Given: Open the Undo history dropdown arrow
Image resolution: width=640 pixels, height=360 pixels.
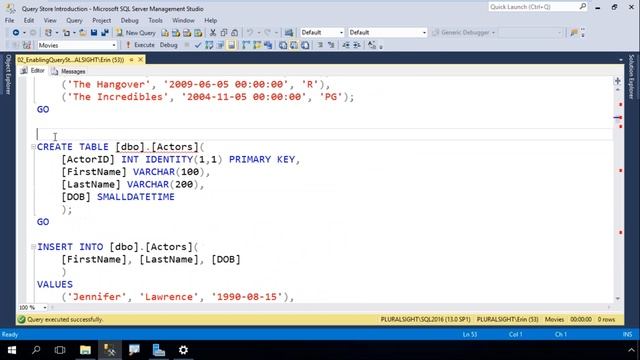Looking at the screenshot, I should click(x=258, y=33).
